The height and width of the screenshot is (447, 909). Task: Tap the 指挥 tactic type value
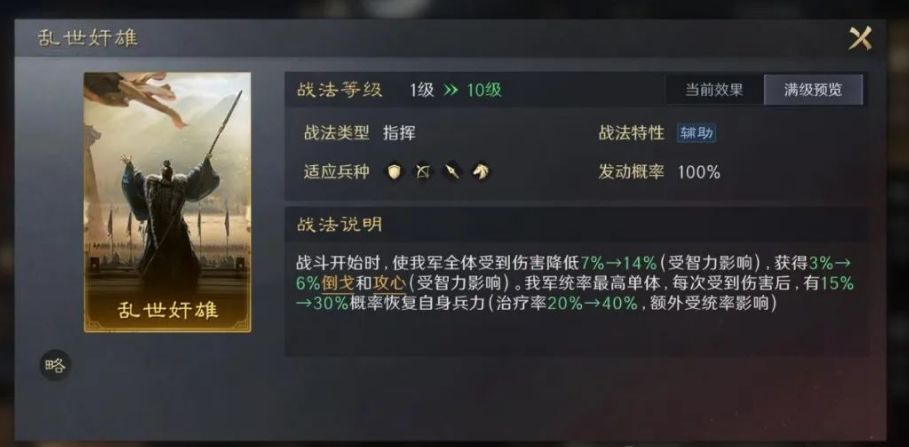click(399, 133)
